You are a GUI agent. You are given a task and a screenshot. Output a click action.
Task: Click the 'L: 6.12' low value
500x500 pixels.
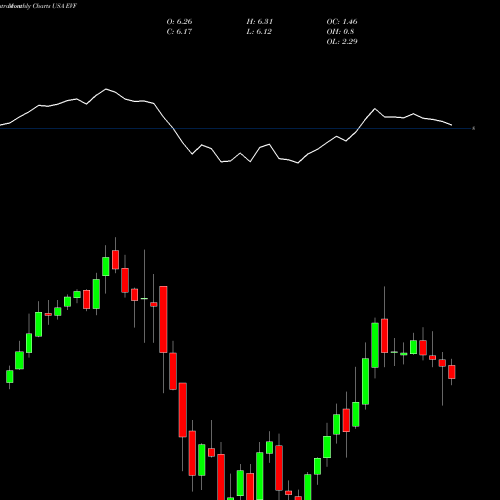(x=259, y=32)
